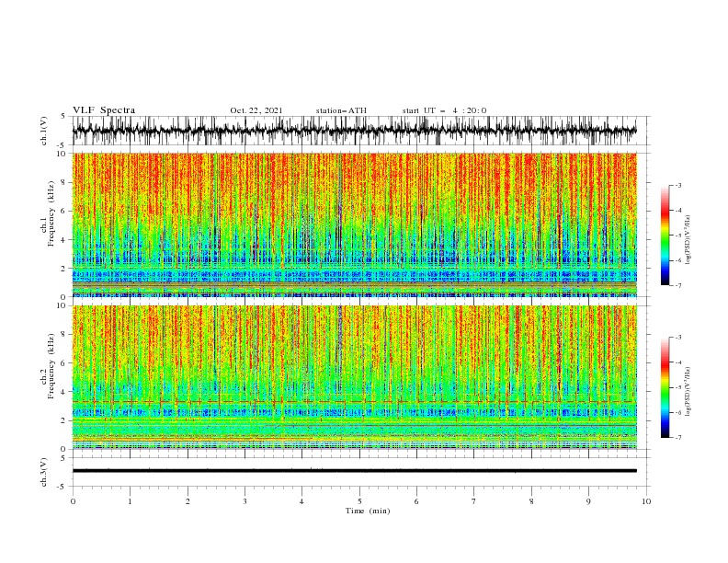Image resolution: width=728 pixels, height=563 pixels.
Task: Click the "10" tick on time axis
Action: [x=646, y=501]
